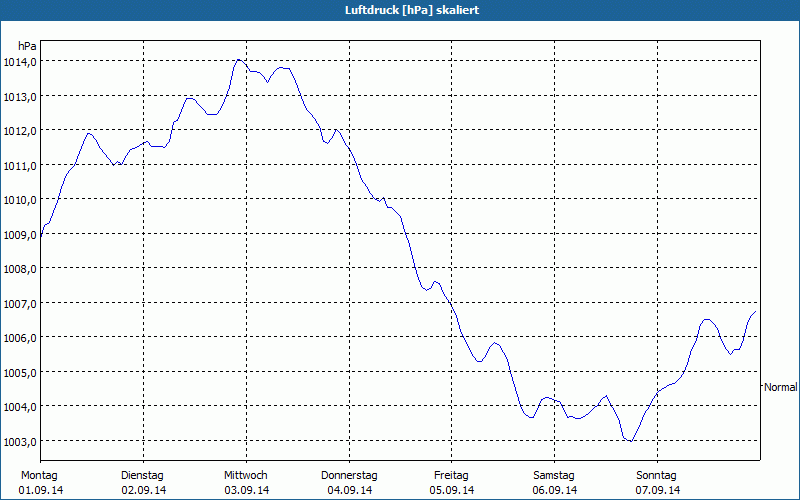Click the 06.09.14 date label
Screen dimensions: 800x500
pos(555,490)
